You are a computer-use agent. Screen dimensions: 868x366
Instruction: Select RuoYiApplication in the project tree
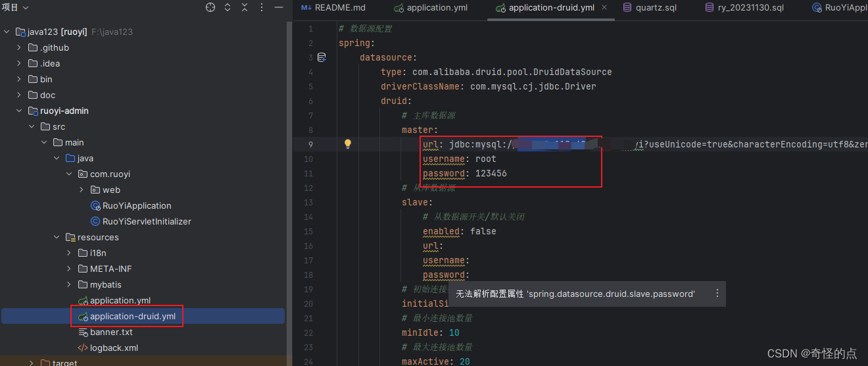point(137,206)
